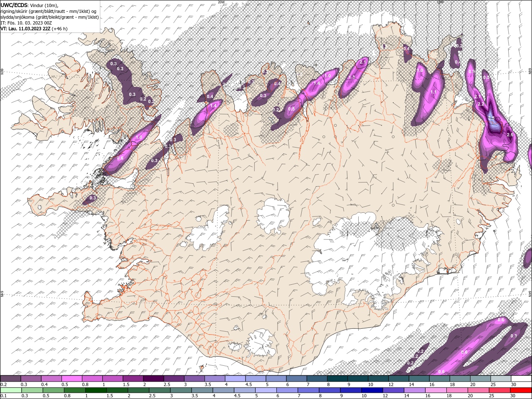Viewport: 532px width, 399px height.
Task: Click the 'slydda/snjókoma' legend description line
Action: point(49,17)
